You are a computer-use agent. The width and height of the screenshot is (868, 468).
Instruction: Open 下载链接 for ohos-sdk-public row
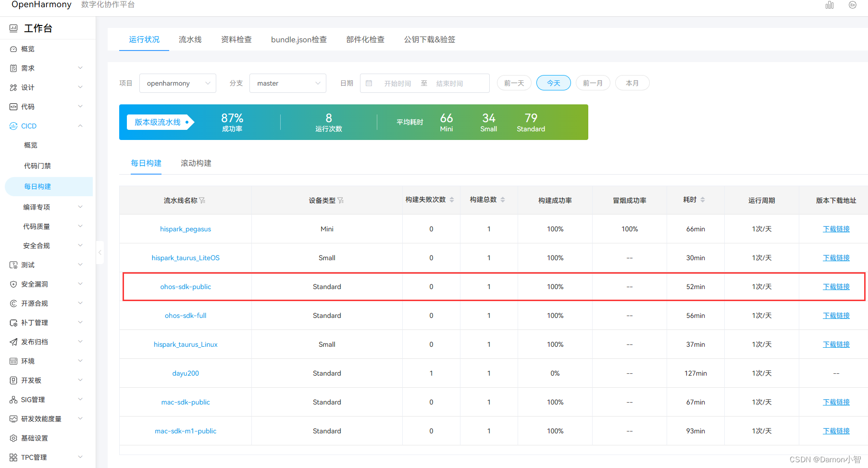click(x=836, y=287)
